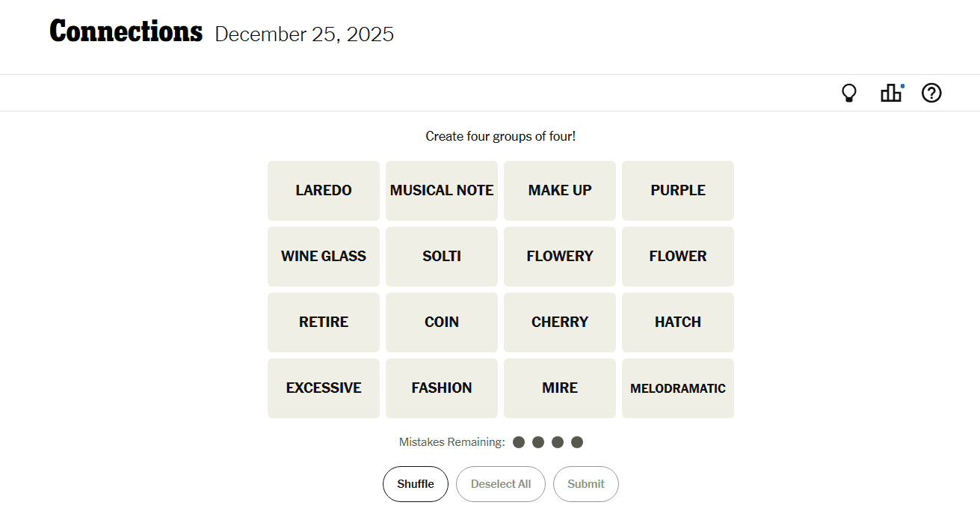Select the MUSICAL NOTE tile
This screenshot has width=980, height=526.
(442, 191)
